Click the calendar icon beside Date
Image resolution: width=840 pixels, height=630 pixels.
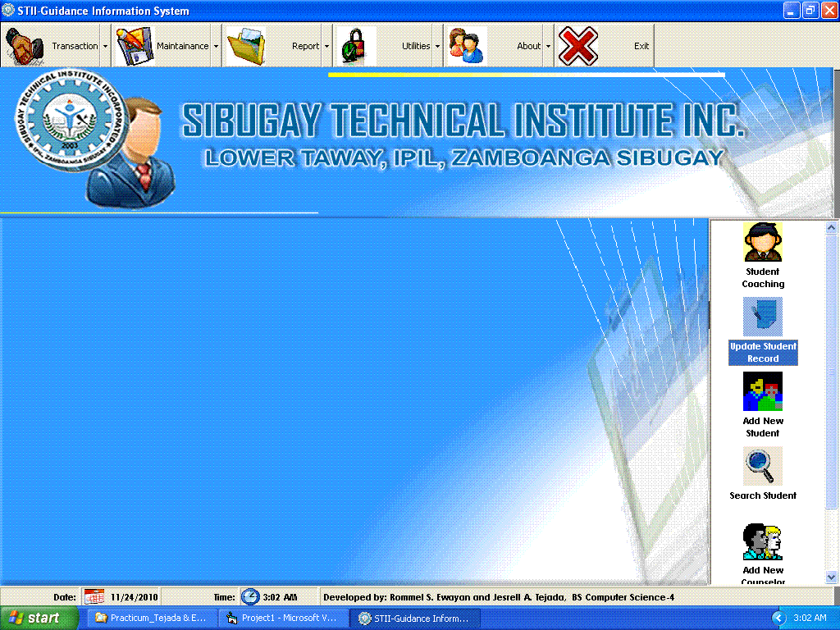(x=94, y=596)
